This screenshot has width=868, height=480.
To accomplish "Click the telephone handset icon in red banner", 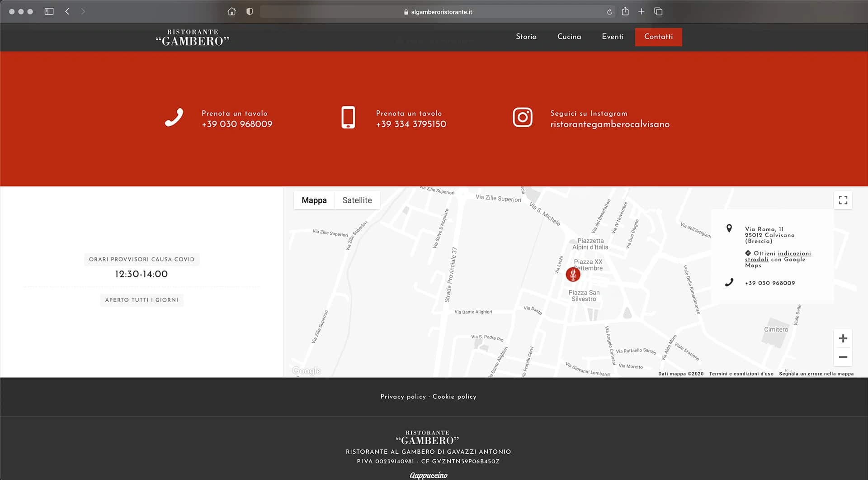I will tap(174, 118).
